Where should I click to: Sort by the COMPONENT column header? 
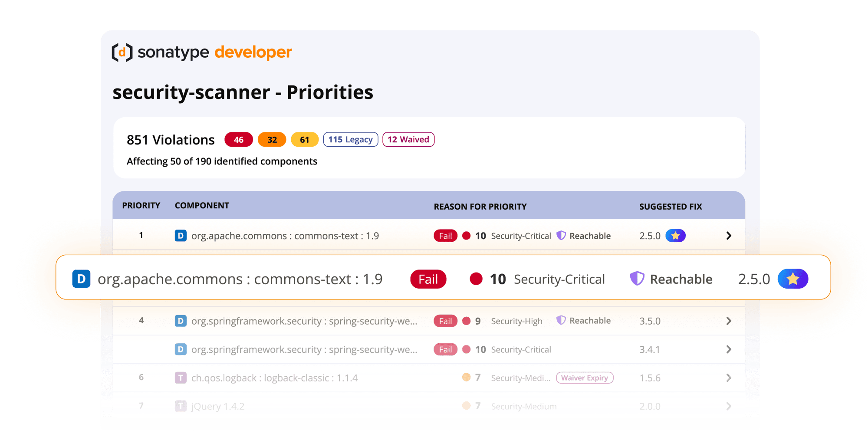pyautogui.click(x=202, y=206)
